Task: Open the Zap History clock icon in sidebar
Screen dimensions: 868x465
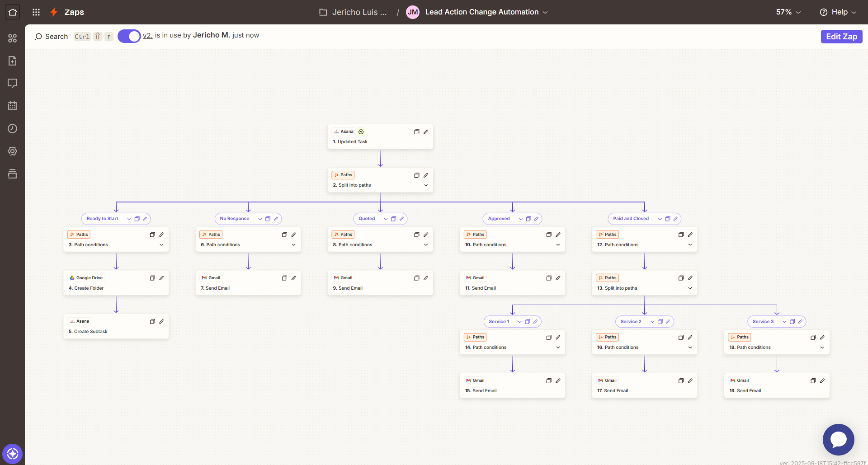Action: pyautogui.click(x=12, y=129)
